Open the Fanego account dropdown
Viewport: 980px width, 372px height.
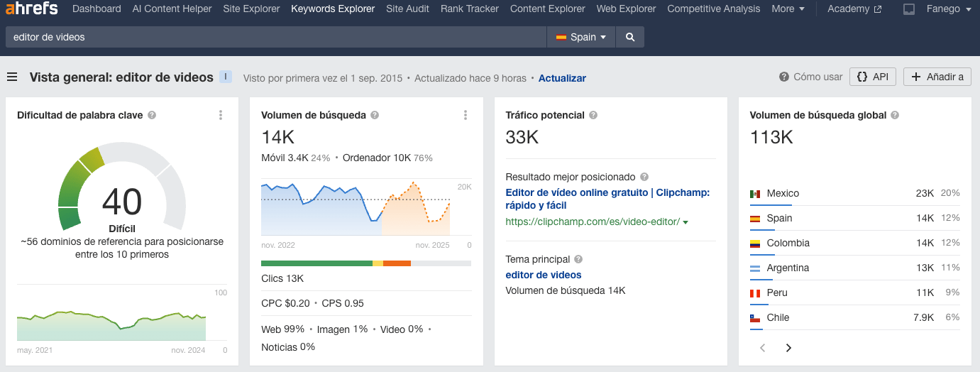(948, 9)
